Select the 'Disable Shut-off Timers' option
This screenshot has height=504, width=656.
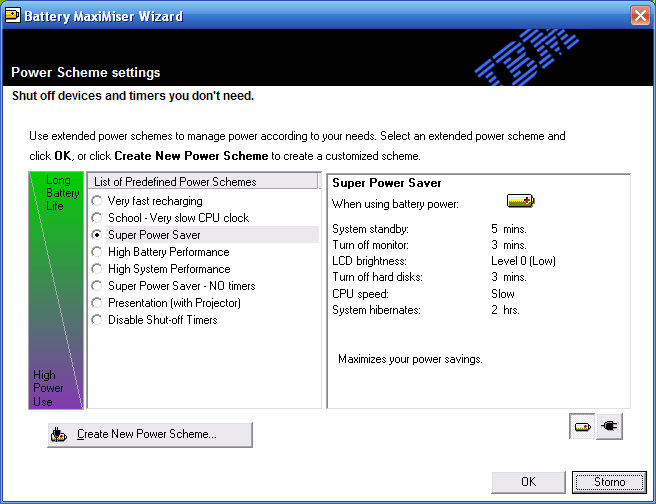[97, 320]
